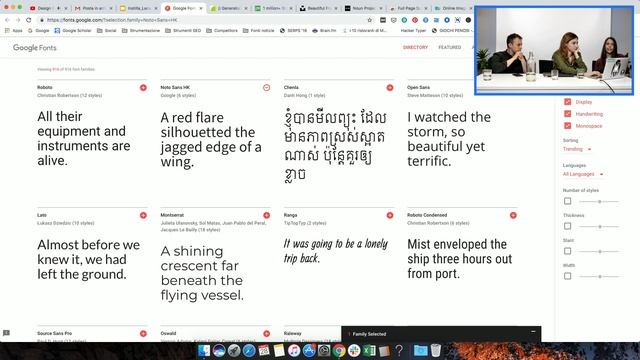Switch to the Noun Project browser tab

point(363,8)
